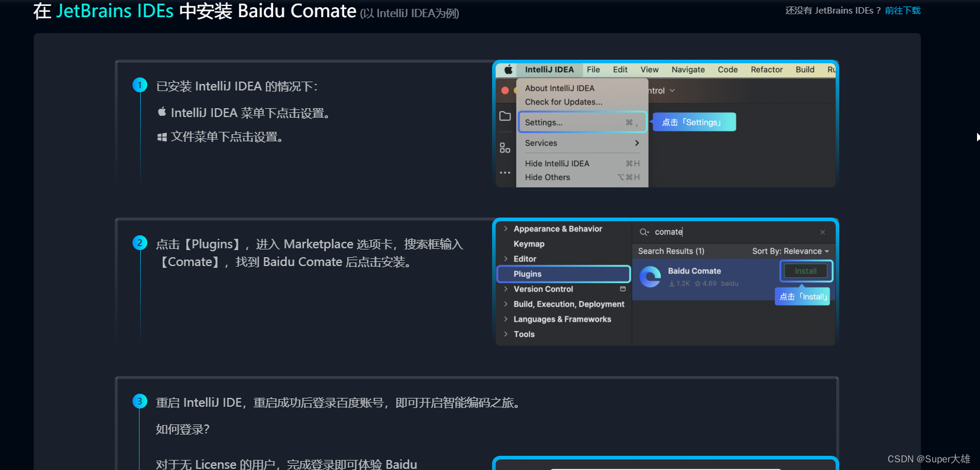Expand the Version Control settings node

point(506,289)
